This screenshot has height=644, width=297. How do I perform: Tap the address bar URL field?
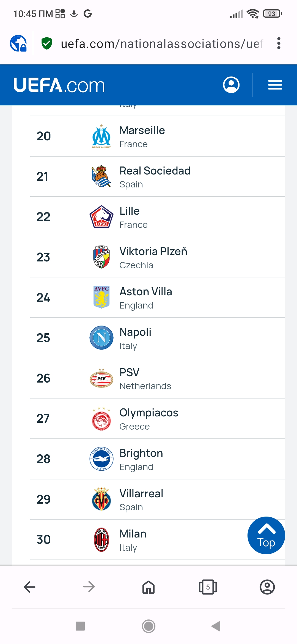[162, 44]
